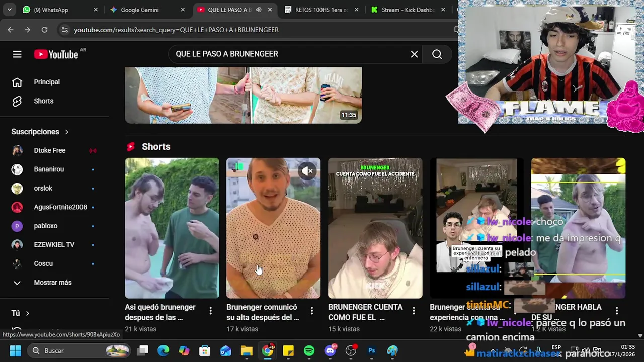The image size is (644, 362).
Task: Open Photoshop from the taskbar
Action: pyautogui.click(x=372, y=351)
